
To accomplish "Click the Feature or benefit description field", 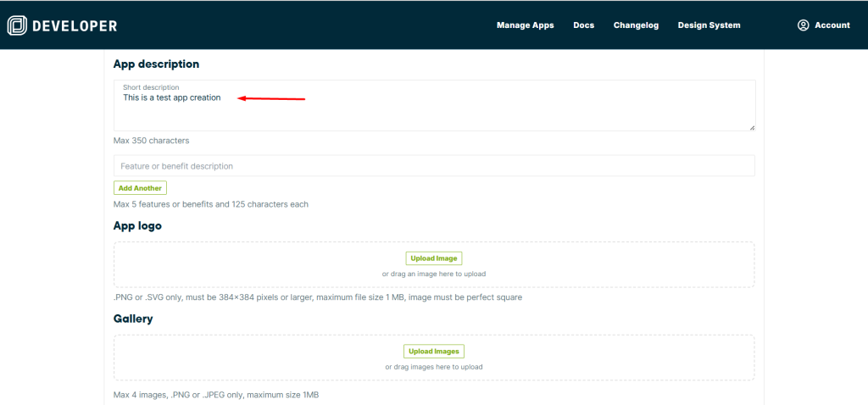I will click(x=434, y=166).
